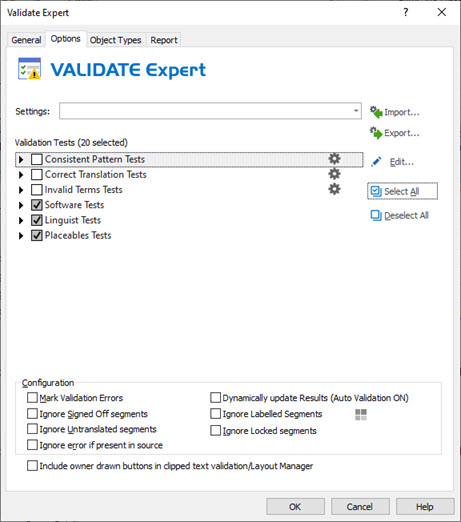Confirm with the OK button
This screenshot has height=522, width=461.
coord(295,507)
